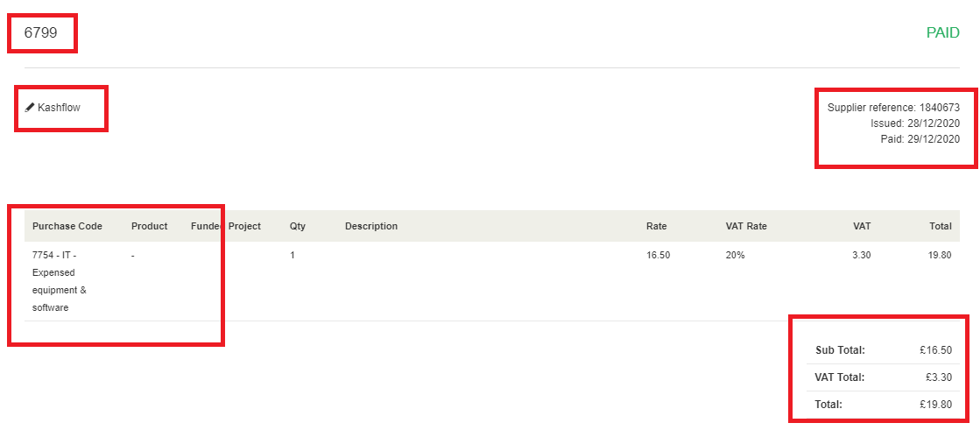
Task: Select the Supplier reference 1840673 text
Action: click(x=894, y=108)
